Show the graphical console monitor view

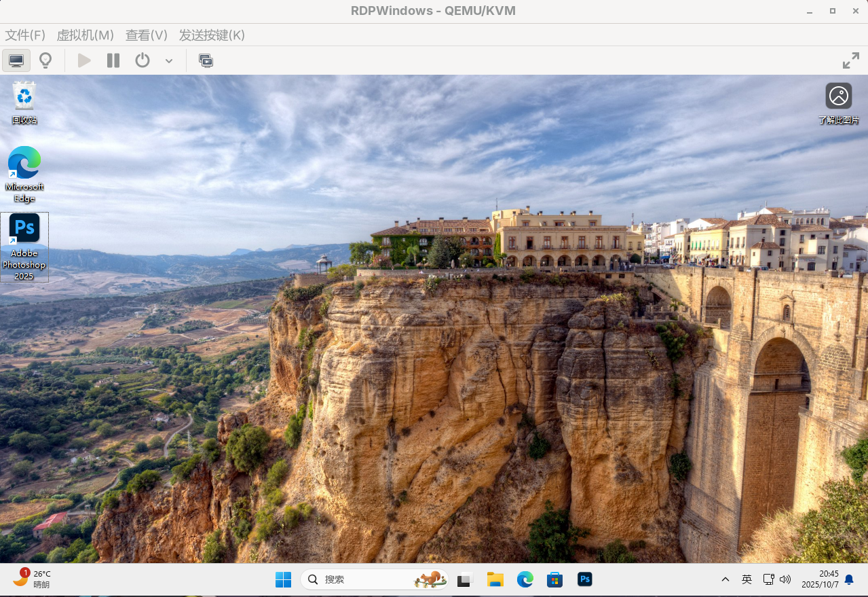click(x=16, y=60)
